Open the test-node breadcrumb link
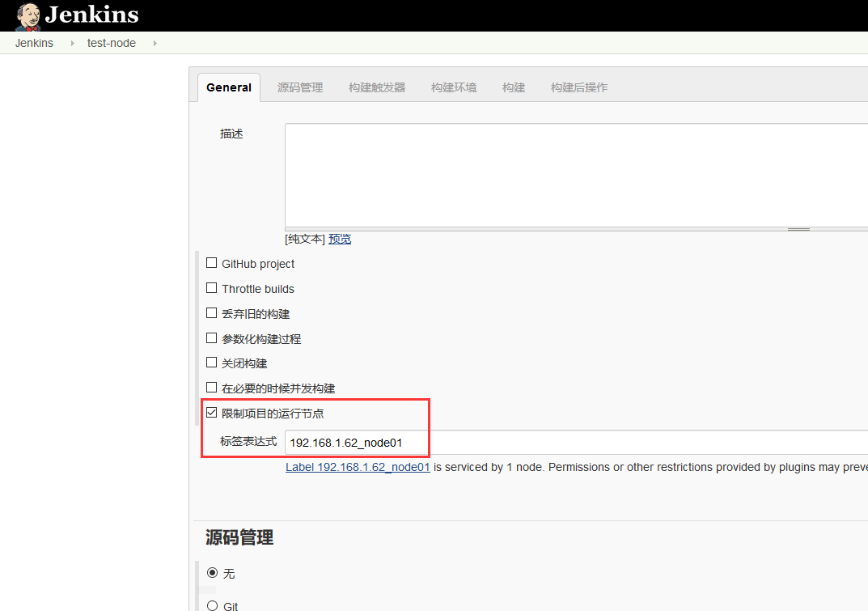 tap(112, 43)
